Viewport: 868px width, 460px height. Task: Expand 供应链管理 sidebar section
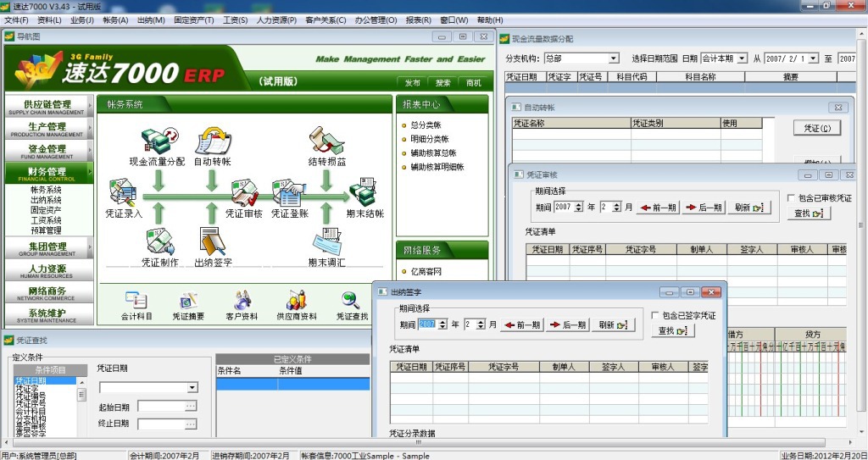[47, 106]
